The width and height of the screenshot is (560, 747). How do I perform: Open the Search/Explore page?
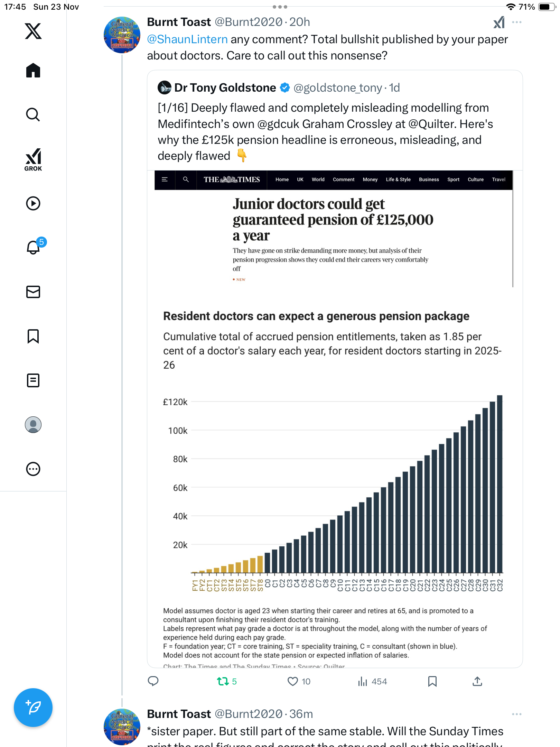tap(33, 114)
